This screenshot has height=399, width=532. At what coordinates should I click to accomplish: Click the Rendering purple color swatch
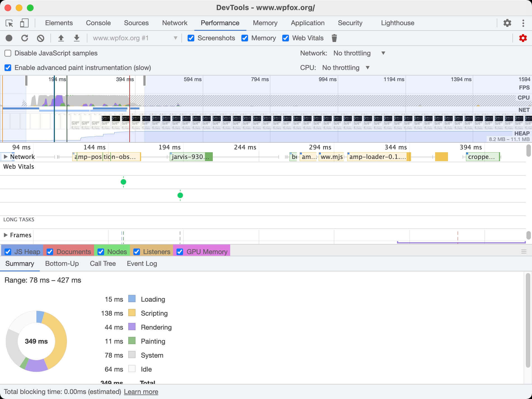coord(132,327)
